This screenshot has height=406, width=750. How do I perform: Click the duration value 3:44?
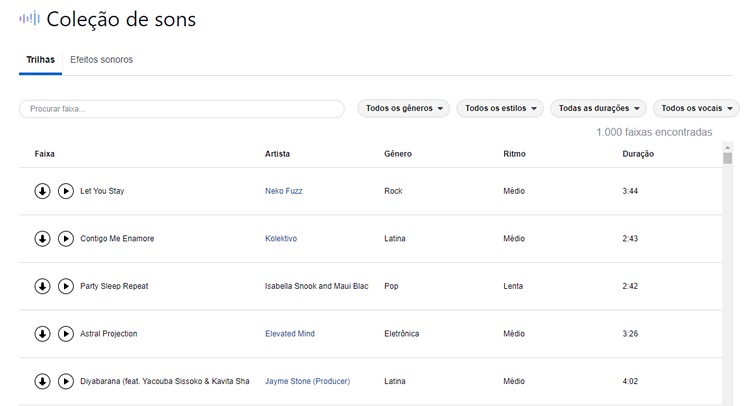pyautogui.click(x=630, y=191)
